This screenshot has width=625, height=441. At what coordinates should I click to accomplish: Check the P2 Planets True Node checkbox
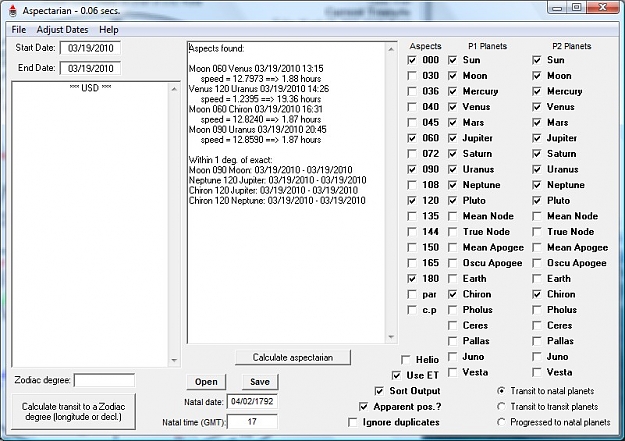537,232
